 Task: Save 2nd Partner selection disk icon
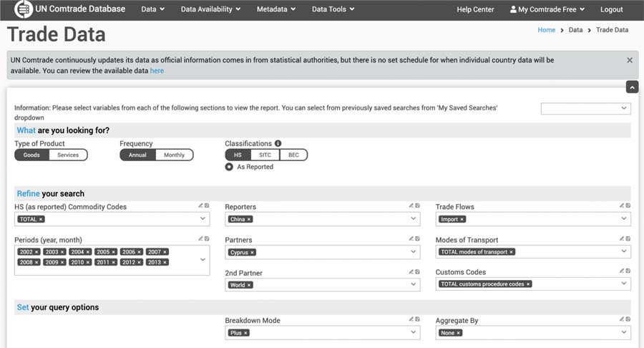click(x=417, y=271)
